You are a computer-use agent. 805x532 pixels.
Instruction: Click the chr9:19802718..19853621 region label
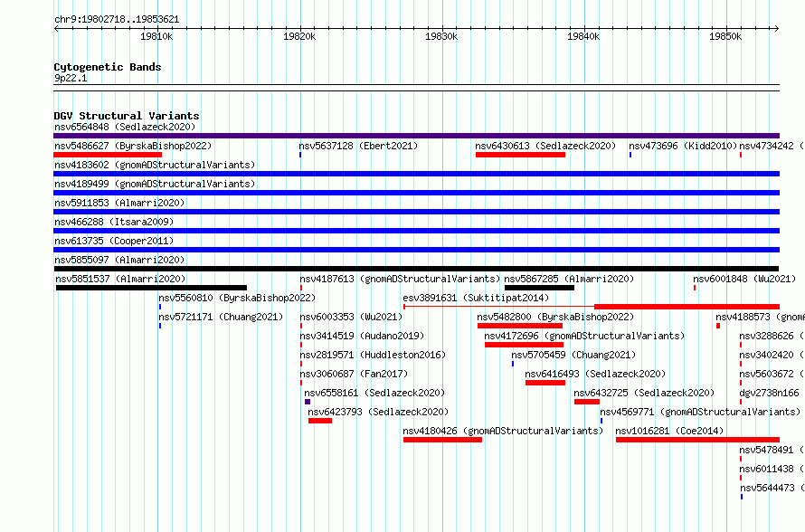point(117,20)
